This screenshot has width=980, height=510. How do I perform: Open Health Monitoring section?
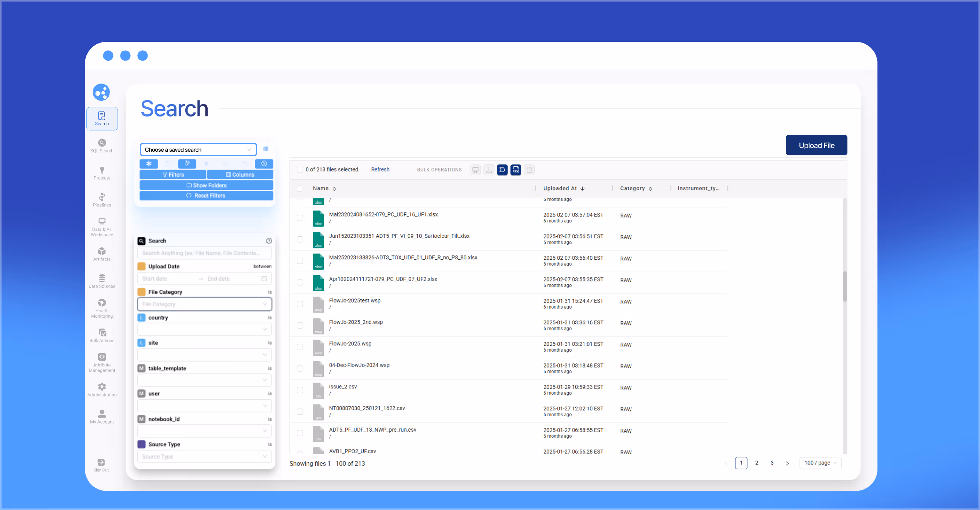pos(101,308)
